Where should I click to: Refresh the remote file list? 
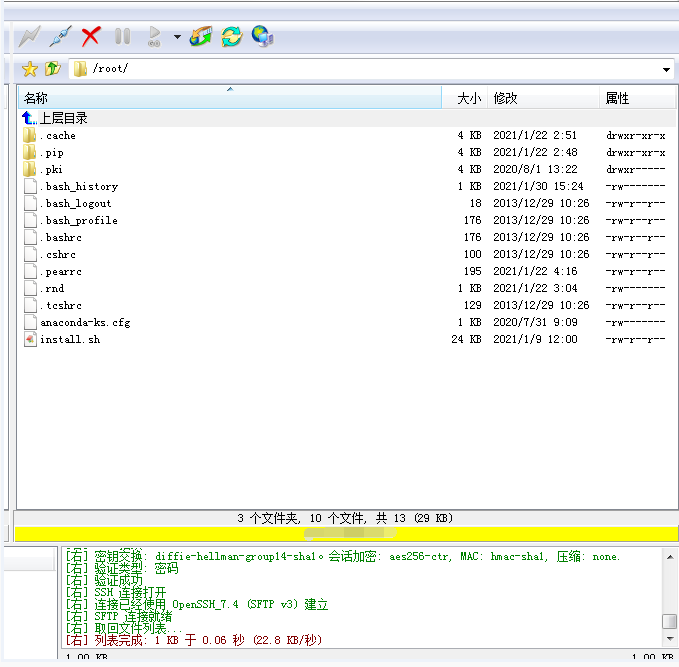(x=232, y=37)
